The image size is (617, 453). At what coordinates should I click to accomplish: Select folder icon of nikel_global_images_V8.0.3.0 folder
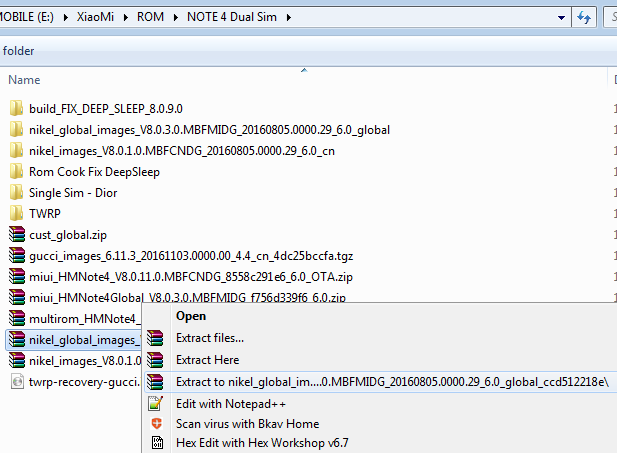tap(17, 129)
